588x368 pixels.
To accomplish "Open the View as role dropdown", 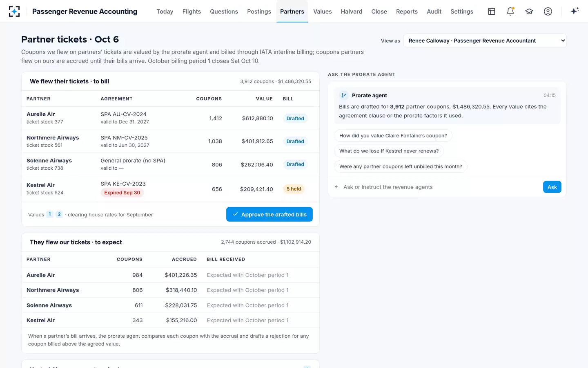I will pyautogui.click(x=485, y=40).
